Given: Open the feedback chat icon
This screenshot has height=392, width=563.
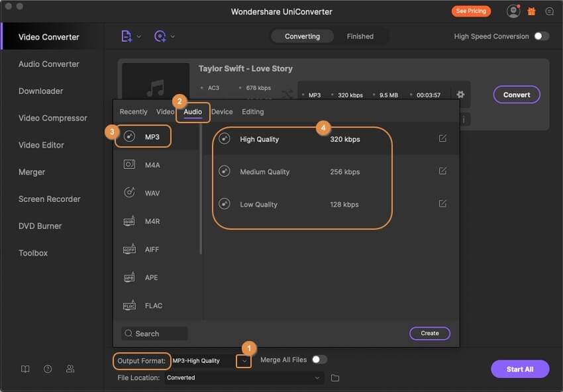Looking at the screenshot, I should pos(549,11).
